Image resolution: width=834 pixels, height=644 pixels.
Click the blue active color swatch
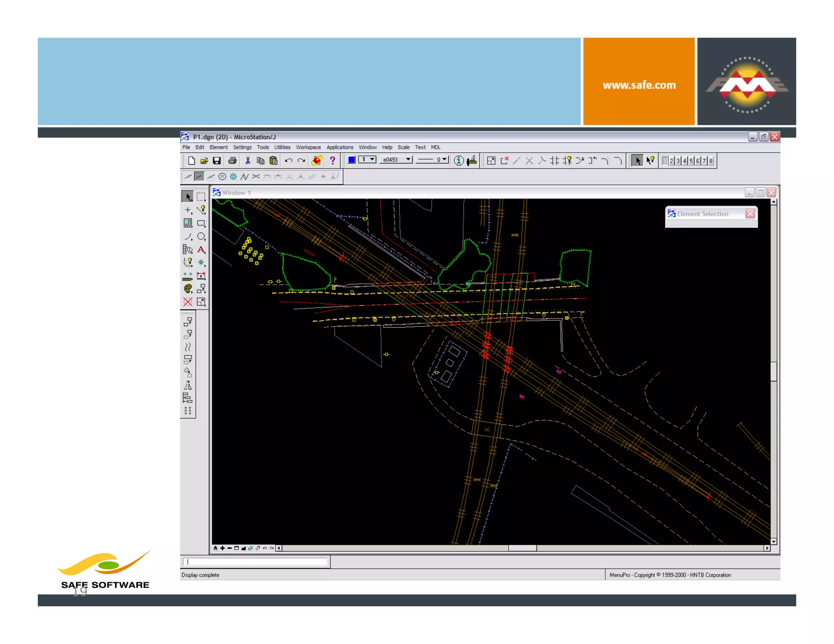[351, 160]
